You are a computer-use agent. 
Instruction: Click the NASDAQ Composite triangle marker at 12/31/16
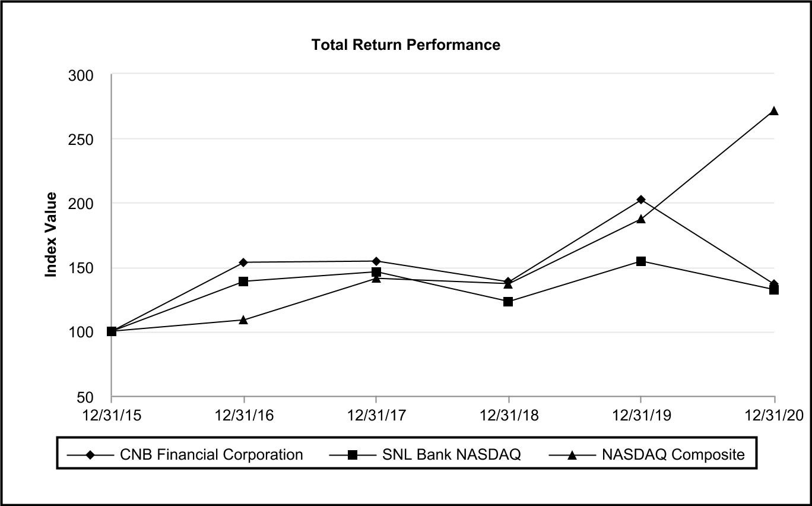click(243, 320)
